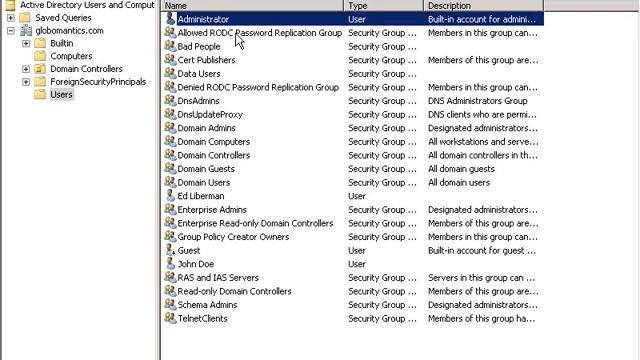Sort by the Type column header

(384, 5)
